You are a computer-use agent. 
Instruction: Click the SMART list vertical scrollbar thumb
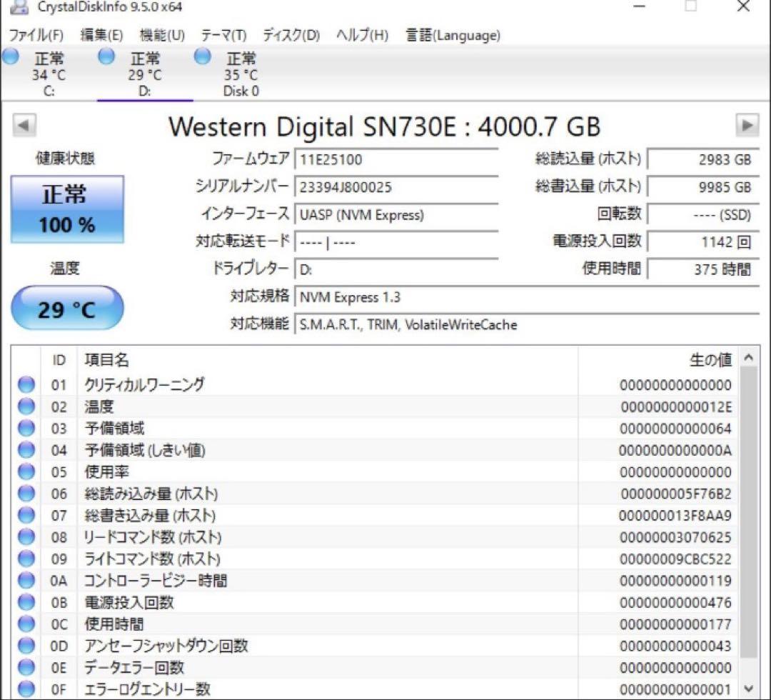(x=748, y=513)
